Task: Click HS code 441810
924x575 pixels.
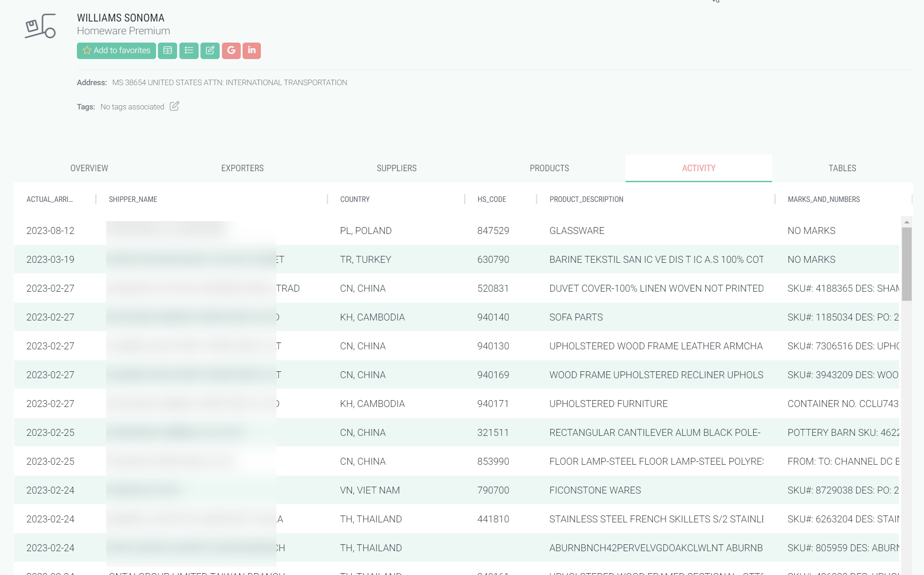Action: (x=493, y=519)
